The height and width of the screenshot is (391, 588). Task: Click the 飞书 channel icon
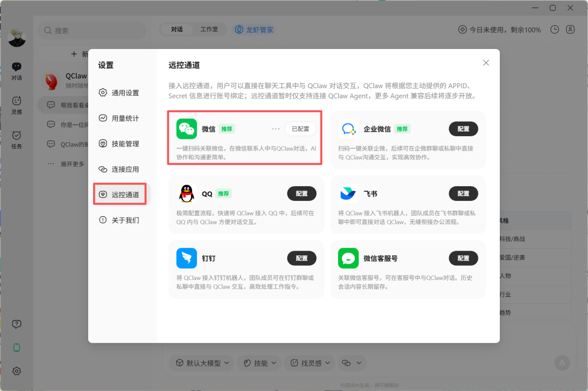(x=348, y=194)
